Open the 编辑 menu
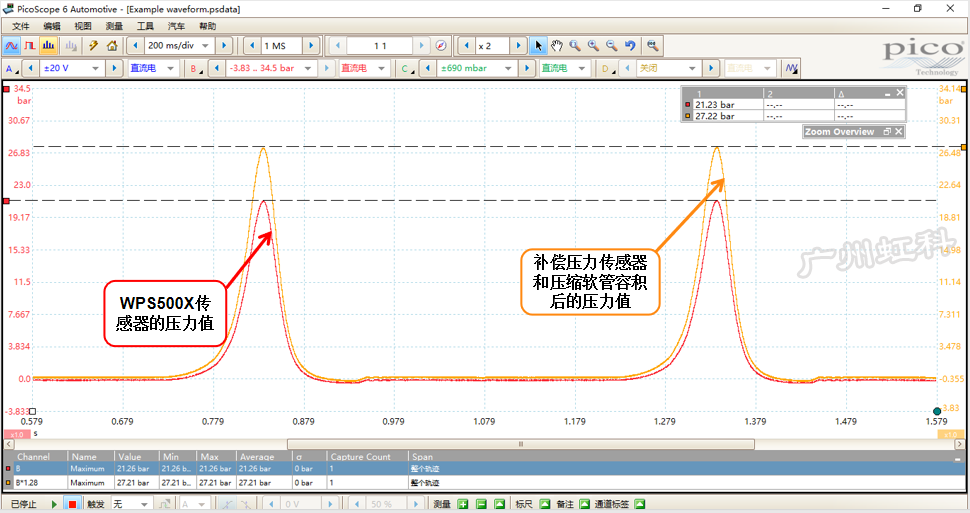 (52, 26)
